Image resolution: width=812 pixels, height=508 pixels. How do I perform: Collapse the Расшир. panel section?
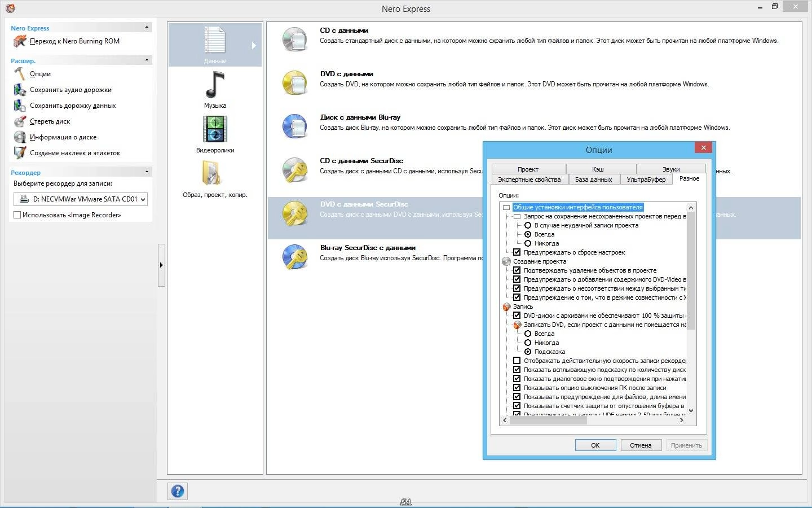tap(147, 60)
